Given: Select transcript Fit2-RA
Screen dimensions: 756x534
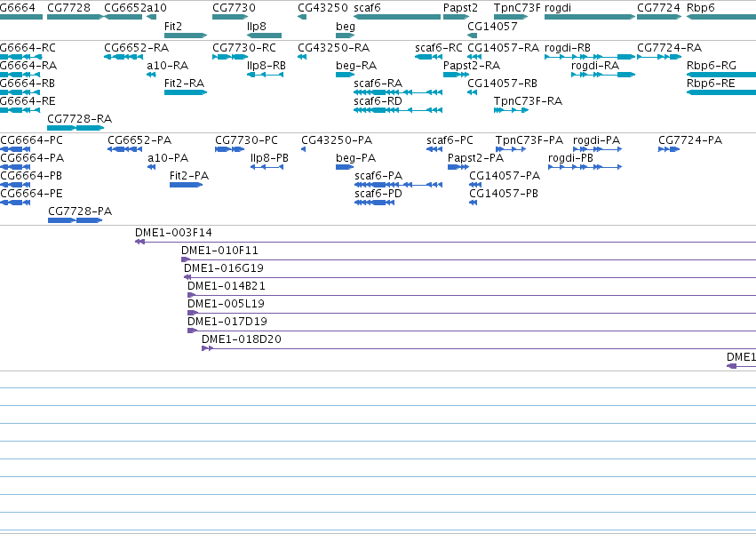Looking at the screenshot, I should point(186,92).
